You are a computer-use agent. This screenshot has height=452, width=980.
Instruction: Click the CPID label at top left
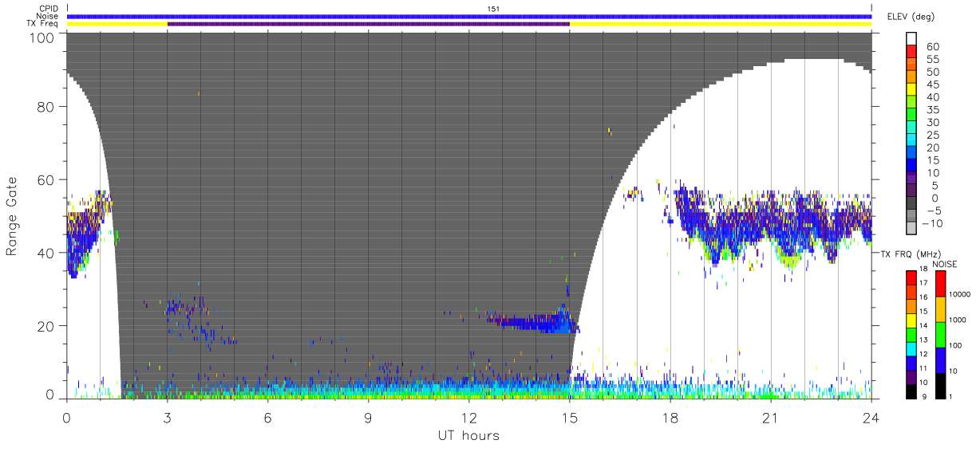click(49, 9)
